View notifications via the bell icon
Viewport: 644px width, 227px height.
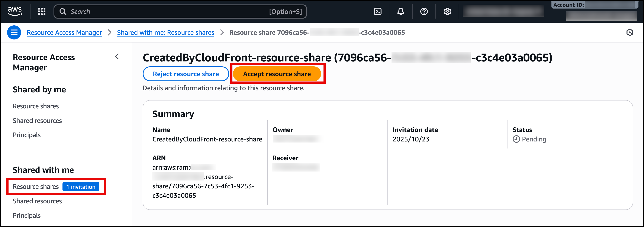[x=400, y=12]
